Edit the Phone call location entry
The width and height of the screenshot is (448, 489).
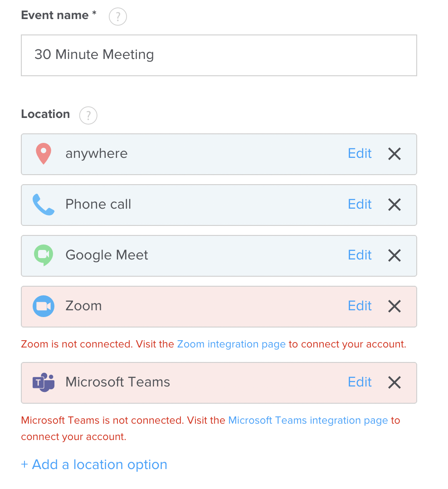click(x=360, y=204)
